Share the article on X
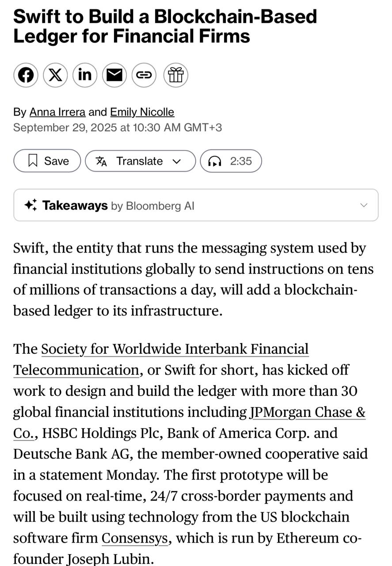The height and width of the screenshot is (566, 392). tap(55, 75)
